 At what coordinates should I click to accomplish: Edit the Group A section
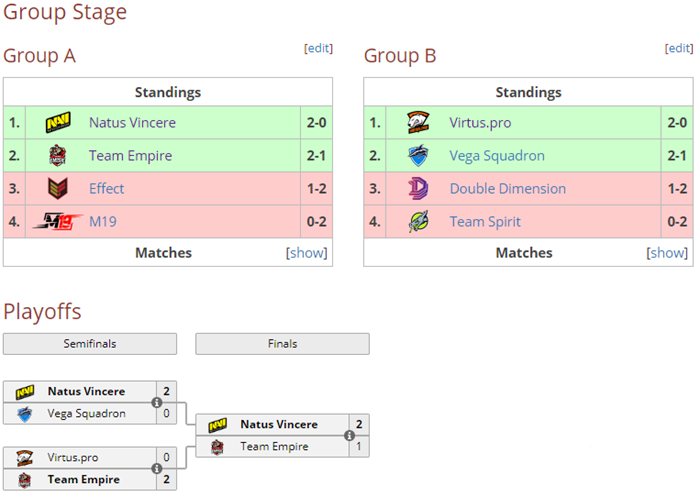[x=318, y=48]
